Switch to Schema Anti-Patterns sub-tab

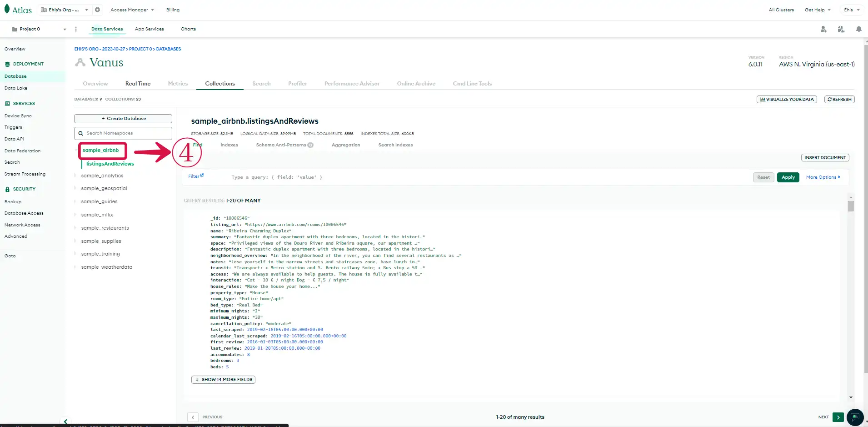(x=284, y=145)
